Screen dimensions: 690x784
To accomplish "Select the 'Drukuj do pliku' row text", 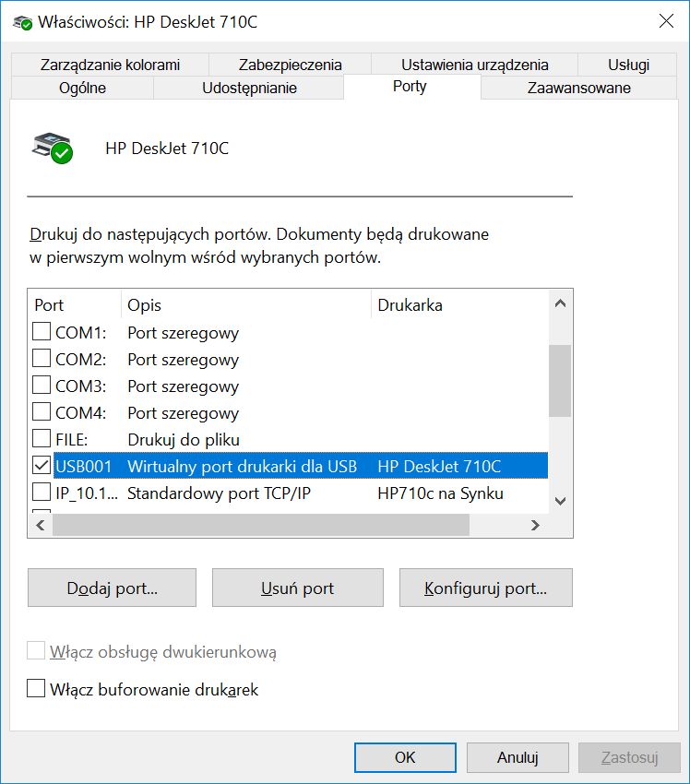I will click(x=184, y=439).
